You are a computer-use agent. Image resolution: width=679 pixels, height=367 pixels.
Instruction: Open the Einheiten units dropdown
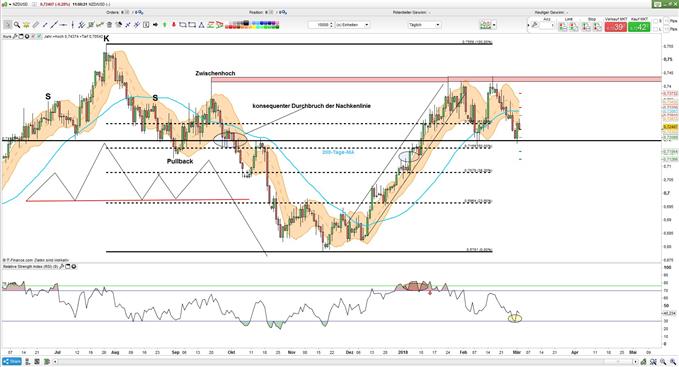click(x=352, y=25)
